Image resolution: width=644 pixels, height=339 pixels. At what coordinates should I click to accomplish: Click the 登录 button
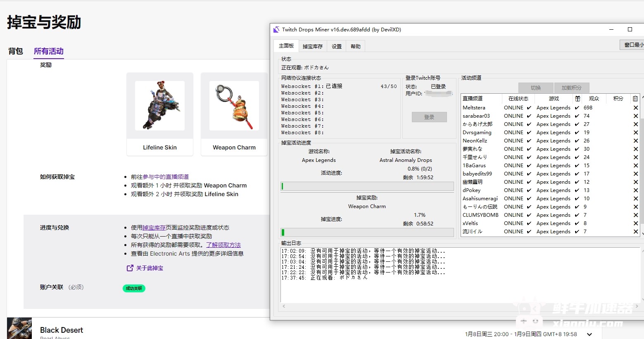(429, 117)
